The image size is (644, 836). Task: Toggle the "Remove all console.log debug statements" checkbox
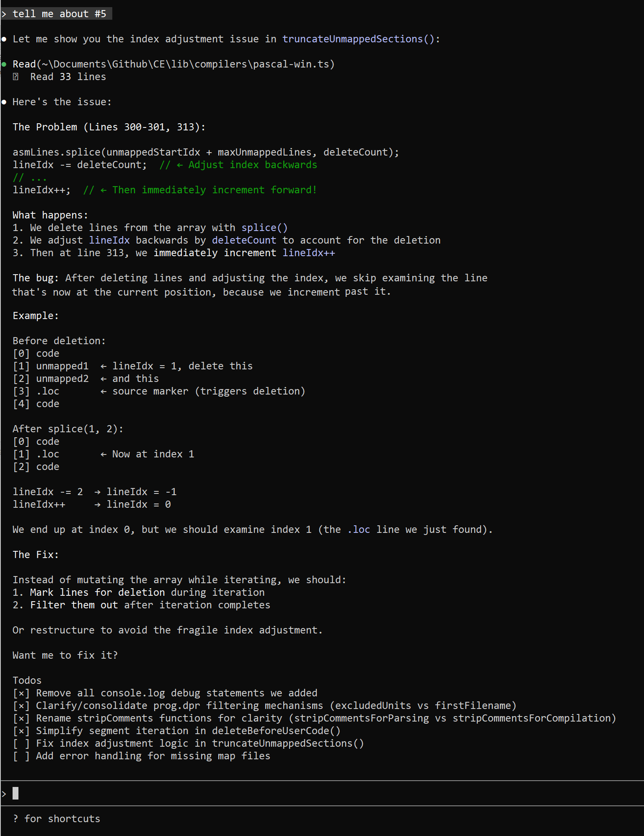[x=21, y=693]
